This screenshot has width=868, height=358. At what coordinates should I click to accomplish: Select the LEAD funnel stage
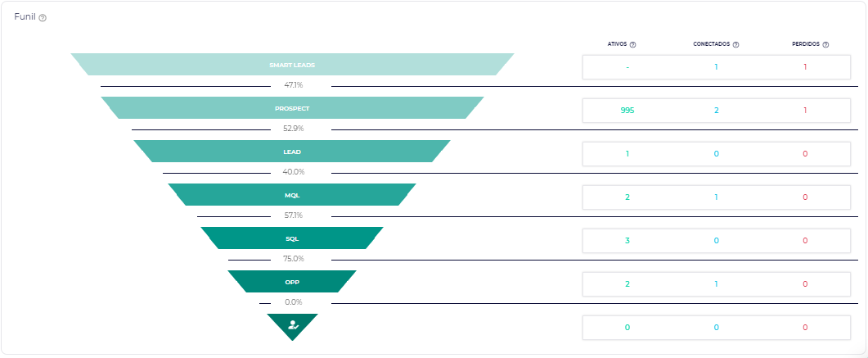[292, 152]
